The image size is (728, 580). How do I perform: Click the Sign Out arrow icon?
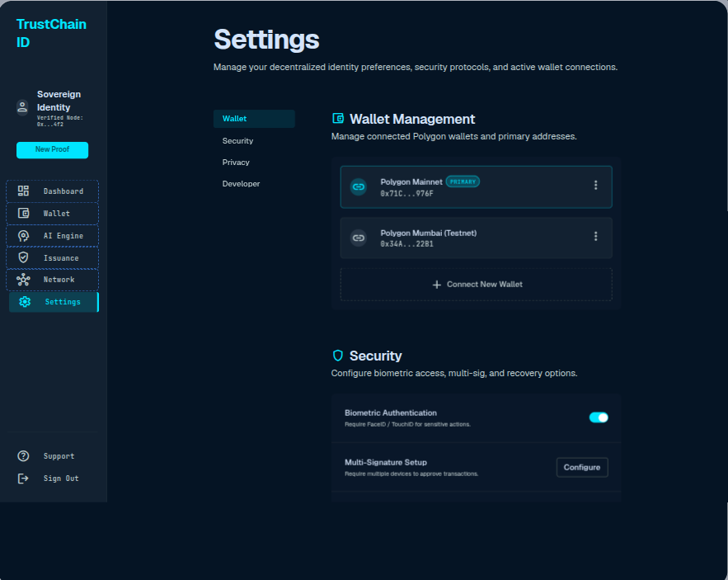tap(23, 479)
